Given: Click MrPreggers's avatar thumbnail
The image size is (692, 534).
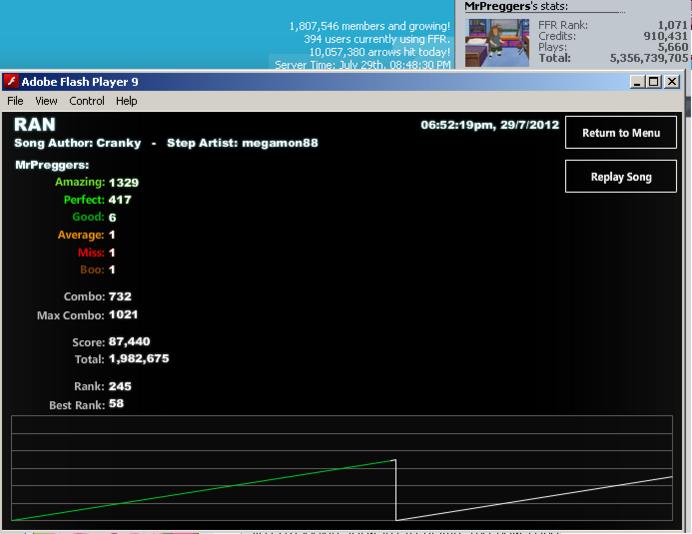Looking at the screenshot, I should [x=497, y=42].
